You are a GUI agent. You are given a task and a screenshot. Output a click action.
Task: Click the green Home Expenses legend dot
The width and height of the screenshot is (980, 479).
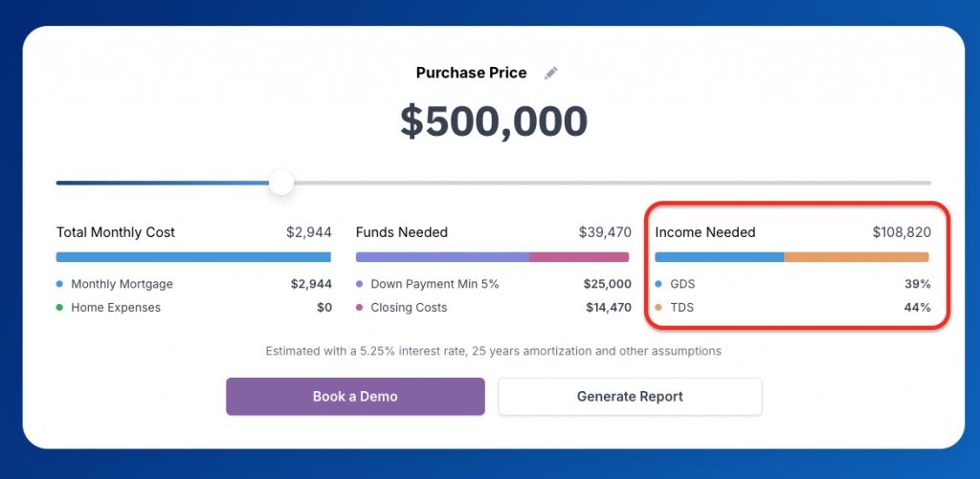click(x=60, y=307)
